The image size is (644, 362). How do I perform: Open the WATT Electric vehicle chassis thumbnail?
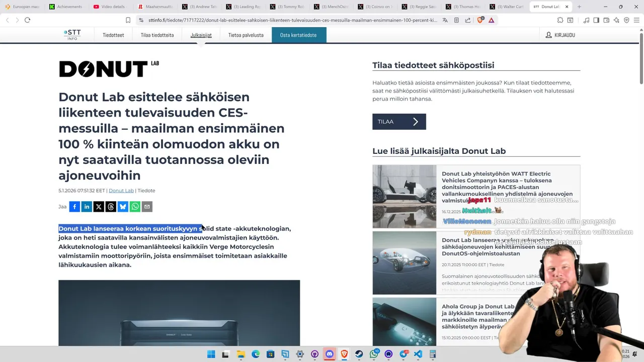coord(404,197)
